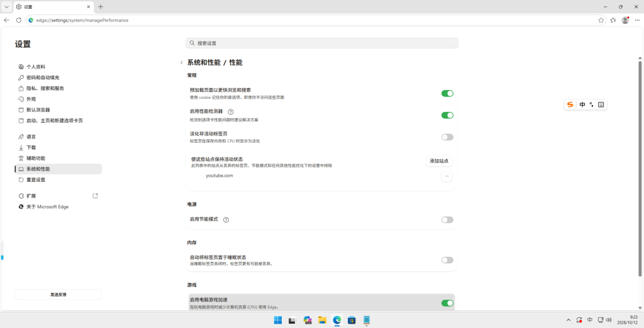The width and height of the screenshot is (644, 328).
Task: Click the external-link icon beside 扩展
Action: (96, 196)
